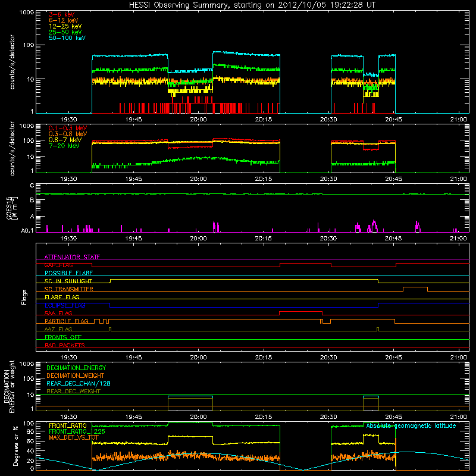Click the BAD_PACKETS flag label
Screen dimensions: 476x476
65,345
